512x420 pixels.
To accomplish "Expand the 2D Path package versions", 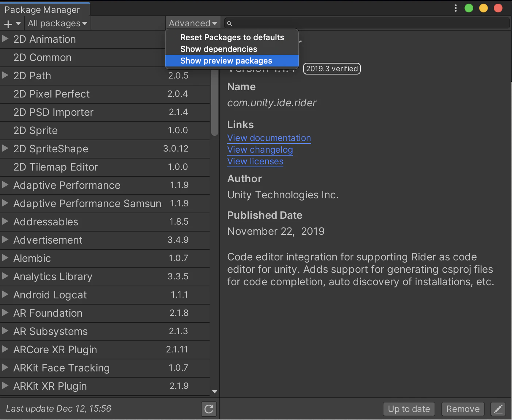I will click(x=5, y=75).
